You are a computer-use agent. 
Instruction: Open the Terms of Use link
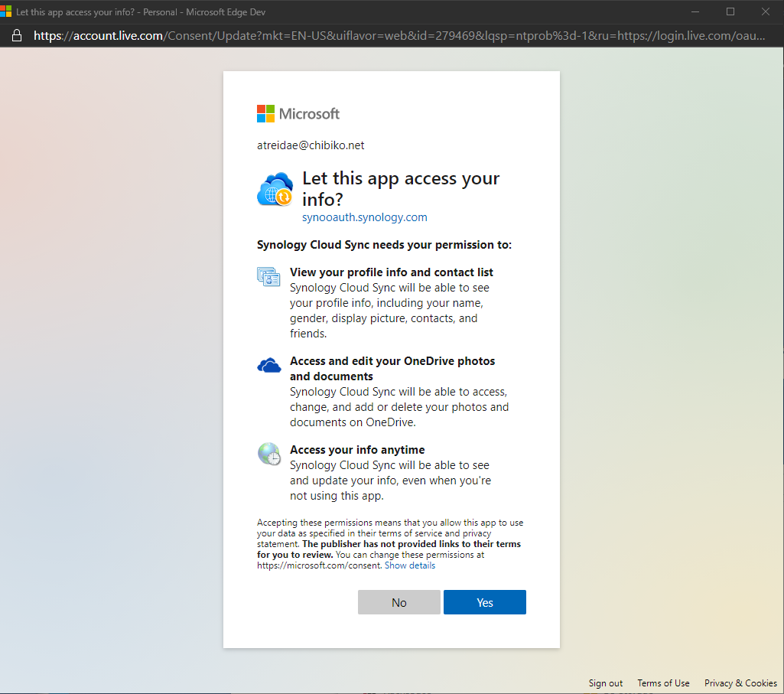tap(663, 683)
